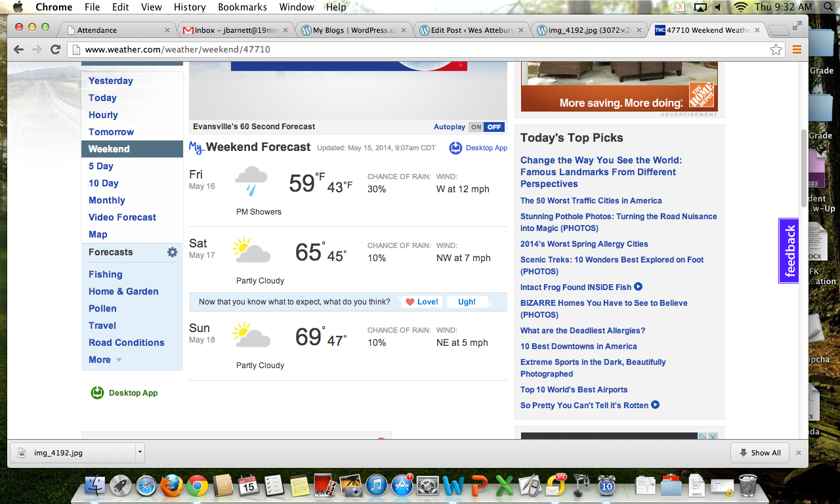The width and height of the screenshot is (840, 504).
Task: Open img_4192.jpg download options arrow
Action: tap(139, 452)
